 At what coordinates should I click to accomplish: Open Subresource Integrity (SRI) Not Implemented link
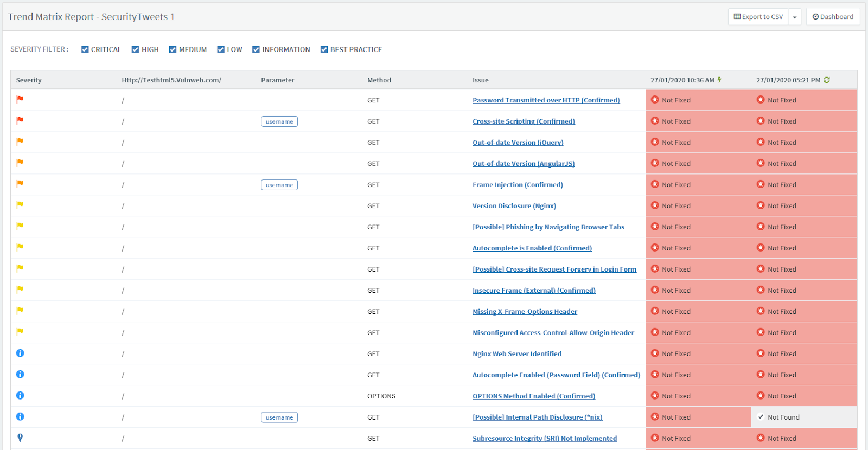coord(545,439)
